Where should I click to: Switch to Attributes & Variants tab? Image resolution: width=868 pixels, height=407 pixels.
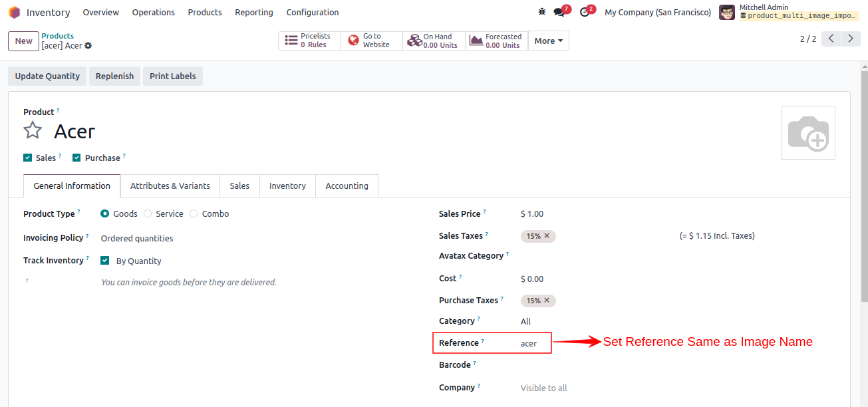tap(170, 186)
